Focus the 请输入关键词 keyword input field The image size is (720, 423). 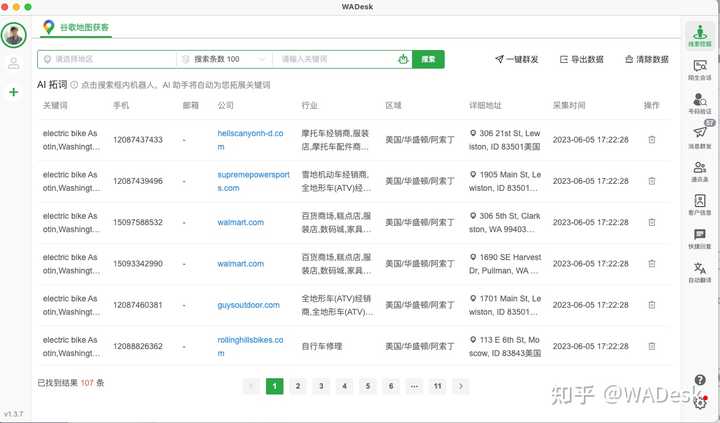click(x=335, y=59)
